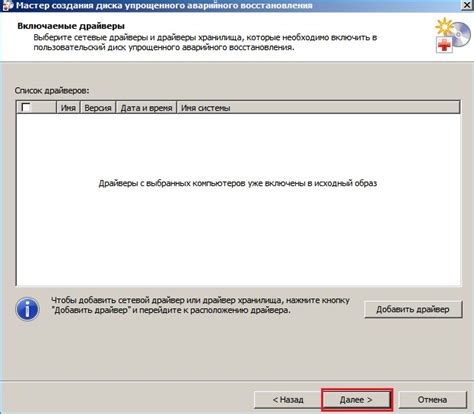474x414 pixels.
Task: Sort the driver list by the Имя column
Action: (x=68, y=108)
